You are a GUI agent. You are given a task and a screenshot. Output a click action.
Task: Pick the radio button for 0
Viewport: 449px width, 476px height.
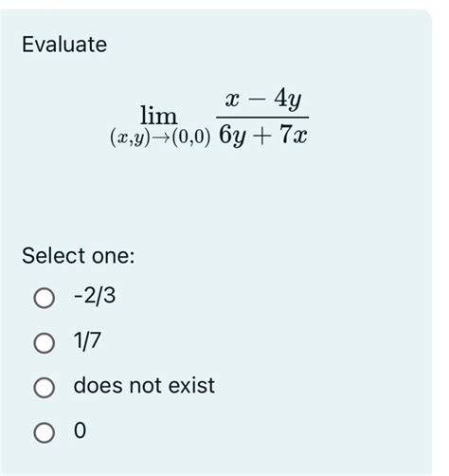(x=44, y=432)
